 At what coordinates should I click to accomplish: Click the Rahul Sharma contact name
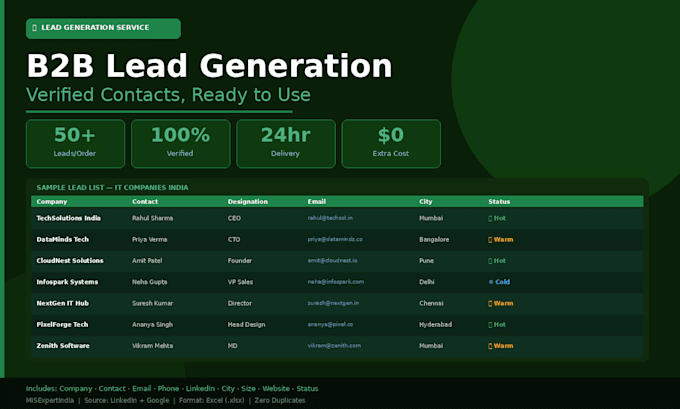152,218
